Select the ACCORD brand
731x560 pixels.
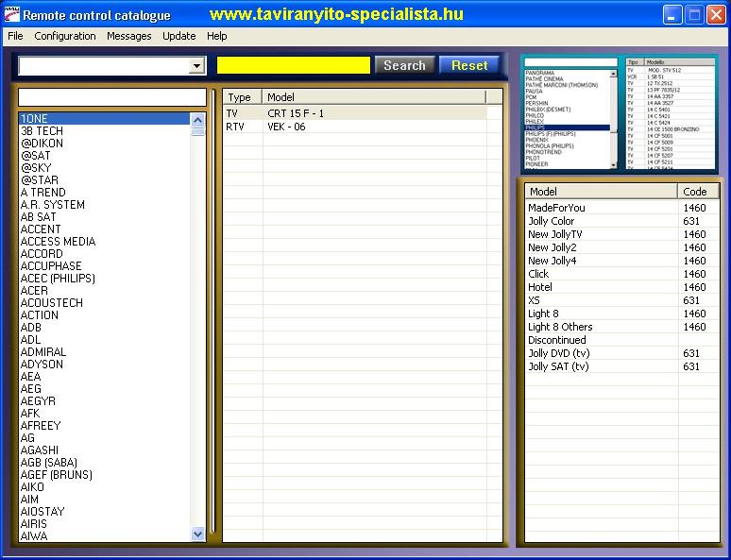click(x=105, y=254)
